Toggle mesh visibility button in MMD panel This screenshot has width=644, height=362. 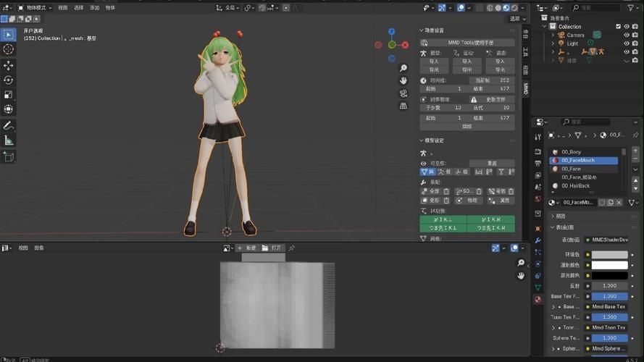point(427,172)
